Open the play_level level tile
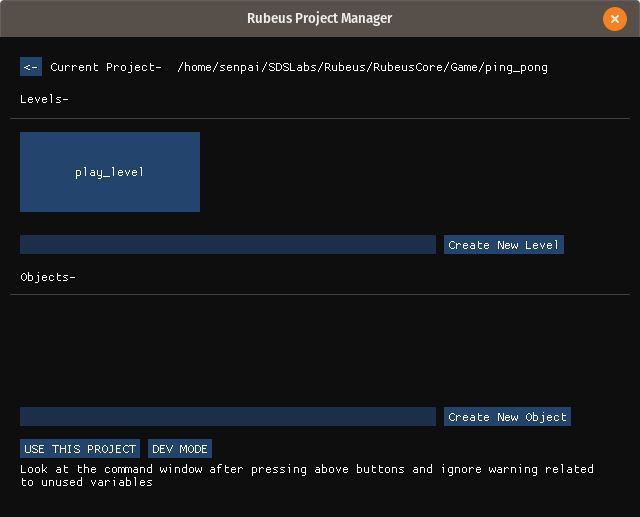Viewport: 640px width, 517px height. 110,172
